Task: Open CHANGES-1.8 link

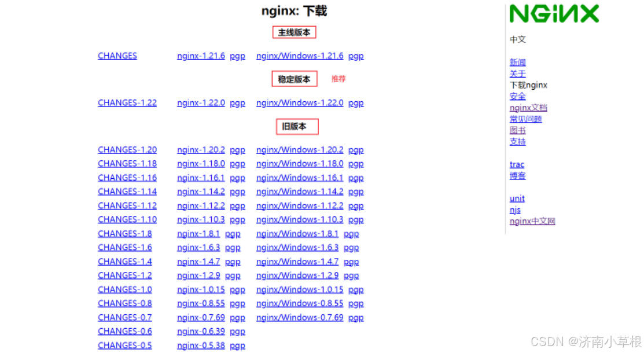Action: click(125, 234)
